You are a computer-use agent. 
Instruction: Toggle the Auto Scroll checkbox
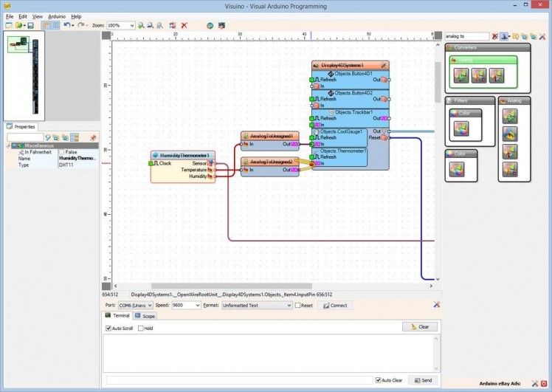point(108,329)
